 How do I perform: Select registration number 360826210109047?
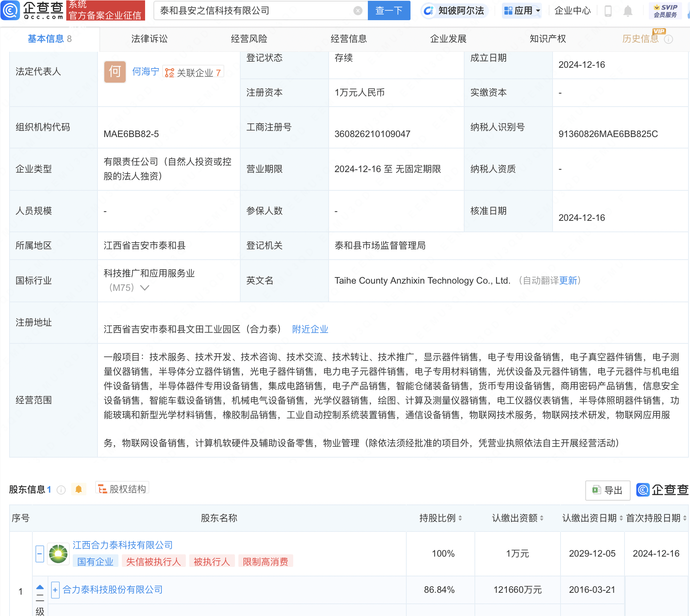pyautogui.click(x=372, y=134)
